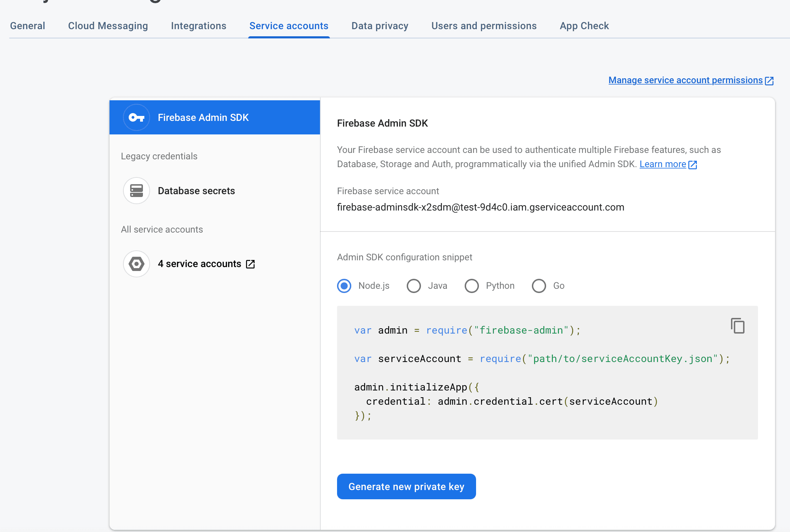Click the Admin SDK configuration snippet label

405,257
